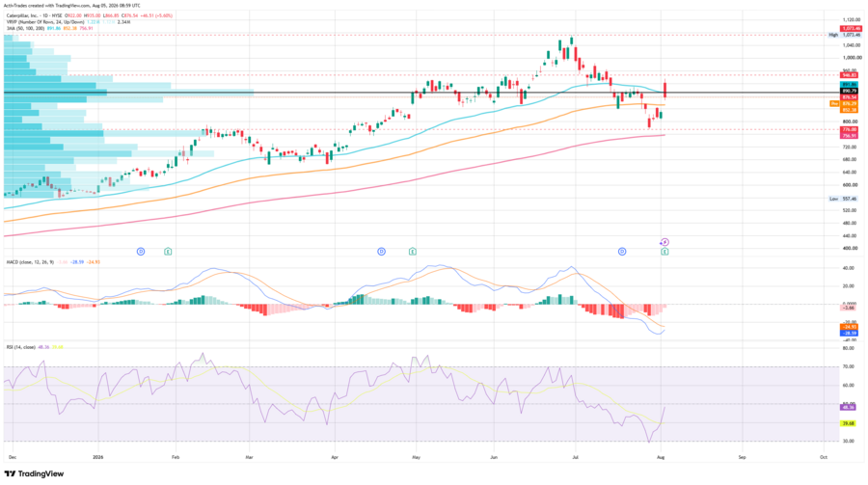Click the MACD -24.93 signal value label
The image size is (868, 485).
pyautogui.click(x=849, y=327)
